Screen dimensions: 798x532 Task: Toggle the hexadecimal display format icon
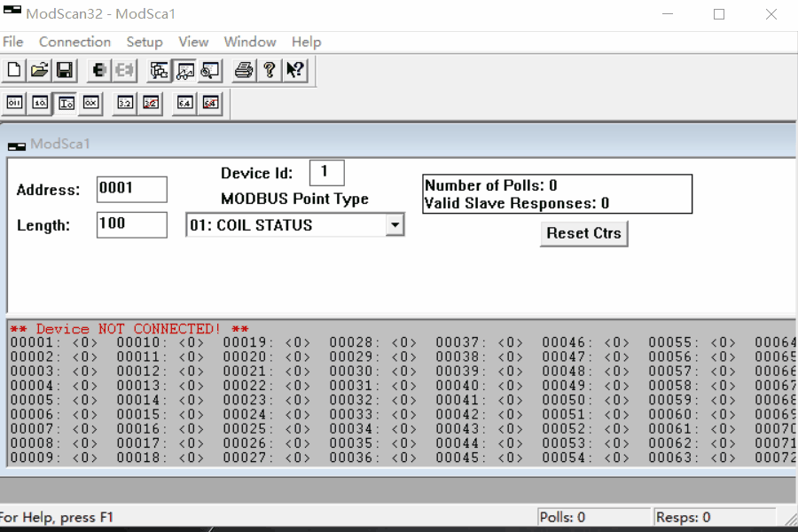click(x=90, y=103)
